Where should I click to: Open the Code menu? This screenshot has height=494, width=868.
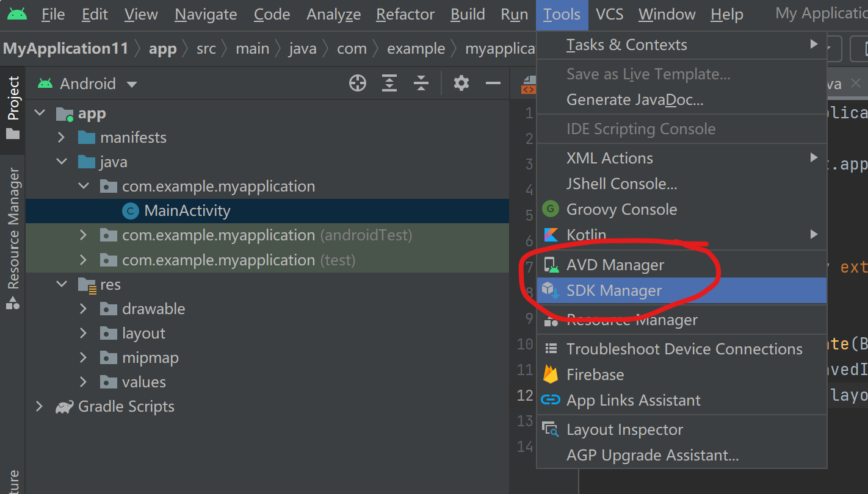click(x=272, y=15)
